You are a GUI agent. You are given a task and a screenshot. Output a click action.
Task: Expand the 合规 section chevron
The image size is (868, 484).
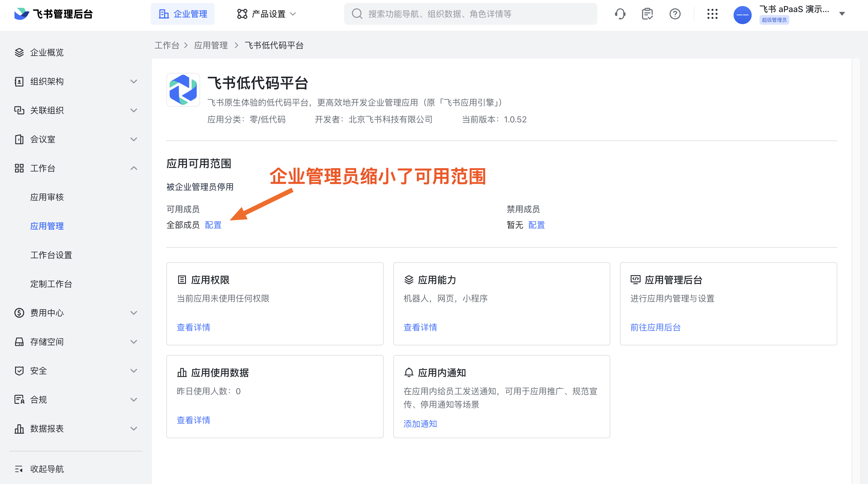(x=134, y=399)
